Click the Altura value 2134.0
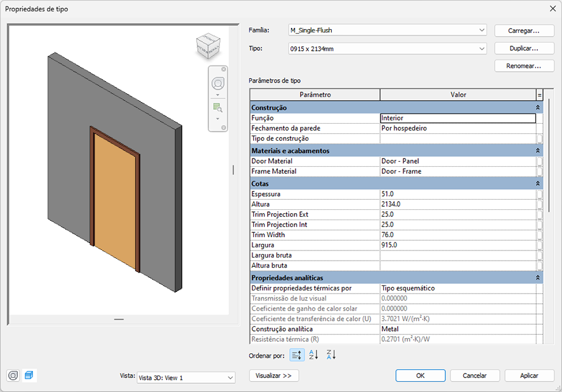This screenshot has width=562, height=392. click(458, 204)
